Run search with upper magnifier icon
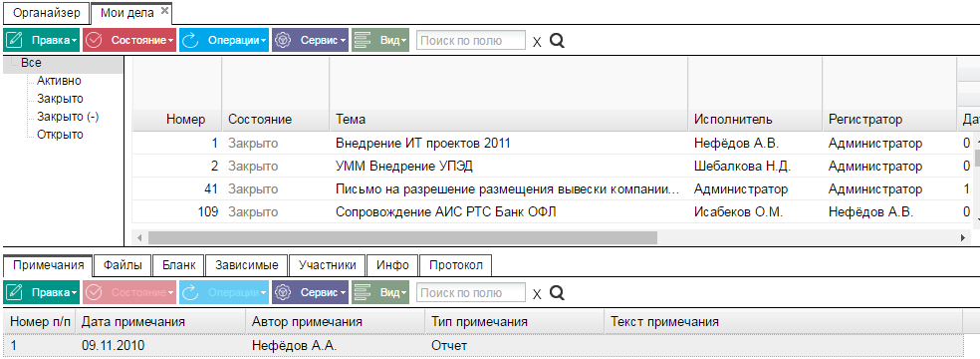Screen dimensions: 980x359 pos(557,41)
